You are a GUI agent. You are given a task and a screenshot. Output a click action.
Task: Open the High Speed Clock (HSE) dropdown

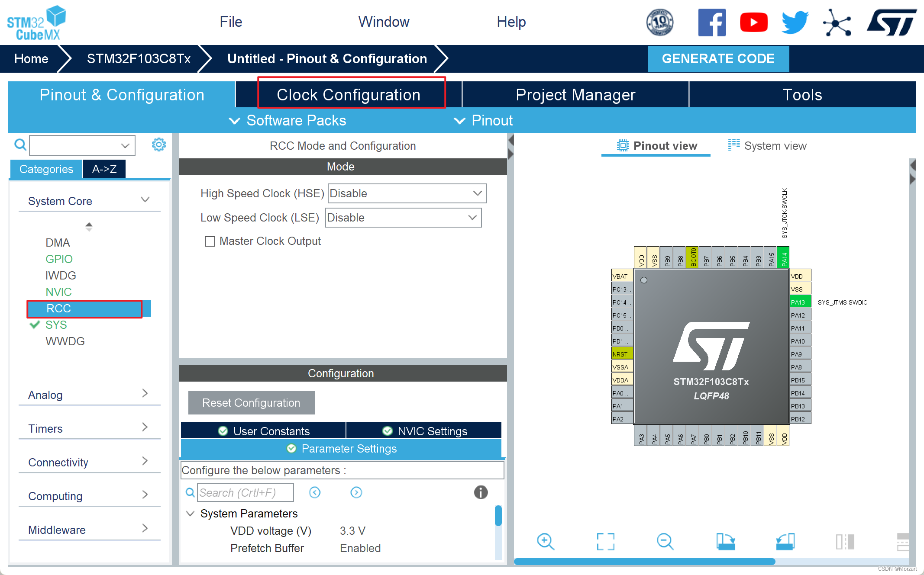coord(407,193)
